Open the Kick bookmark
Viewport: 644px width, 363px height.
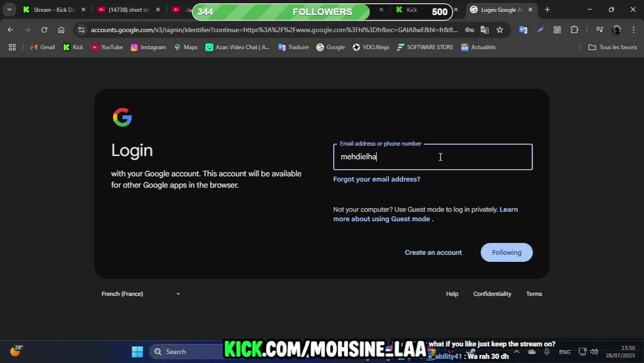pos(73,47)
